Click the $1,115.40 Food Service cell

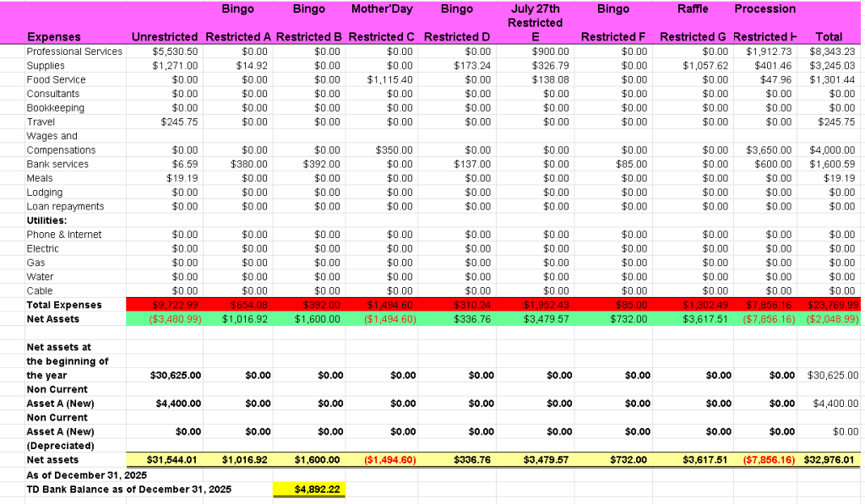(x=390, y=79)
